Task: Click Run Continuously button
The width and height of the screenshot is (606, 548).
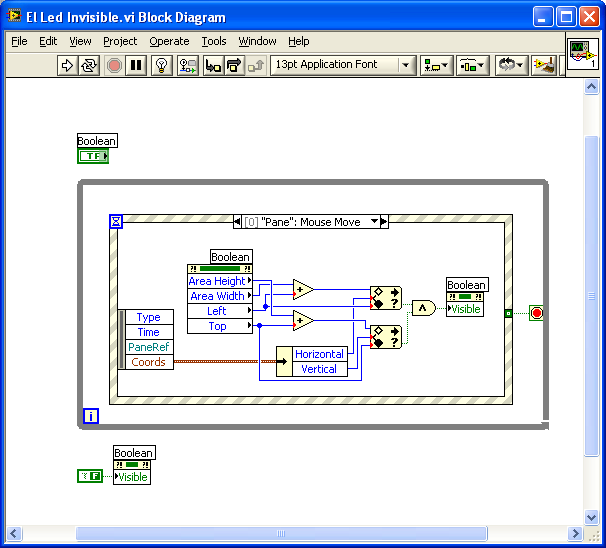Action: click(89, 65)
